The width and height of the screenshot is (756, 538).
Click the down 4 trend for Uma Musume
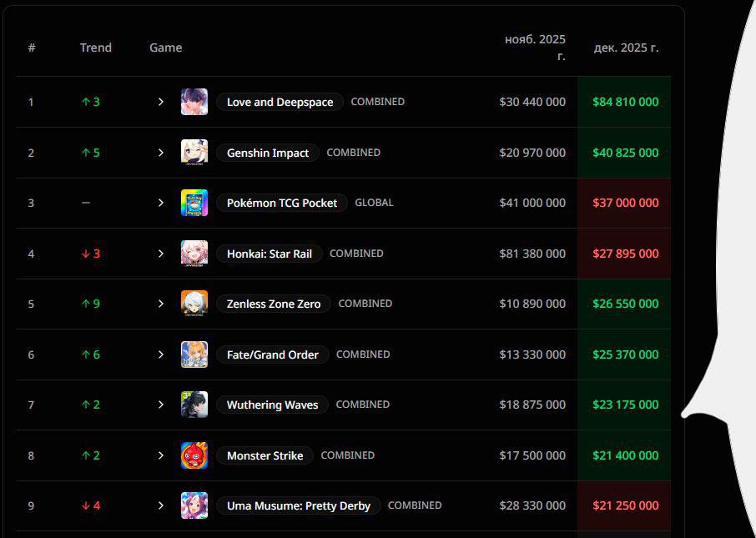[x=91, y=505]
